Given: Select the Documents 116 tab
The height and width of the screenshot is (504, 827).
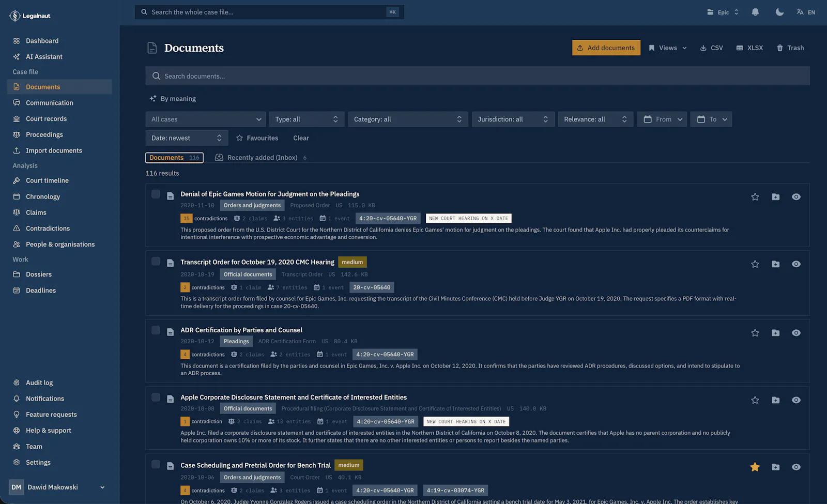Looking at the screenshot, I should (174, 158).
